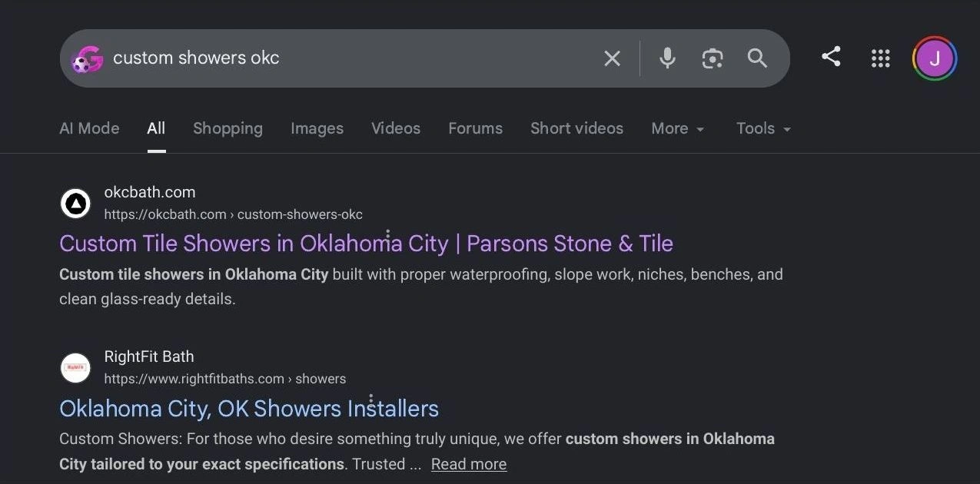Viewport: 980px width, 484px height.
Task: Open Google Lens image search icon
Action: point(713,58)
